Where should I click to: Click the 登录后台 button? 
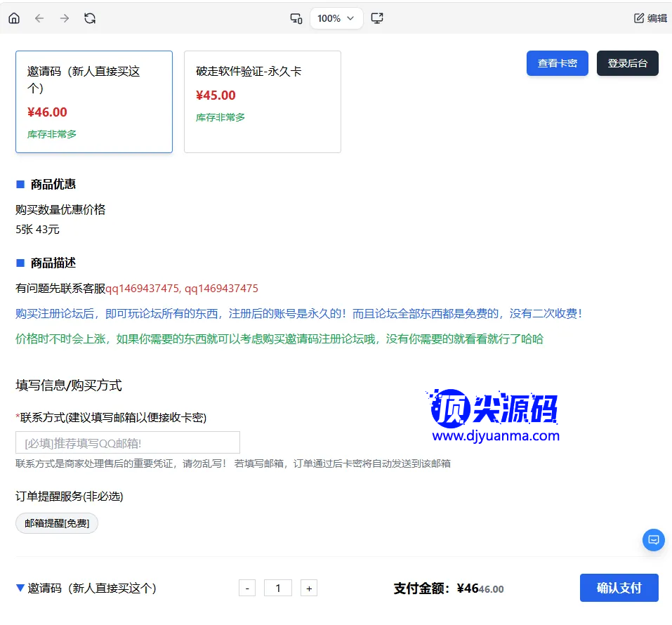627,63
